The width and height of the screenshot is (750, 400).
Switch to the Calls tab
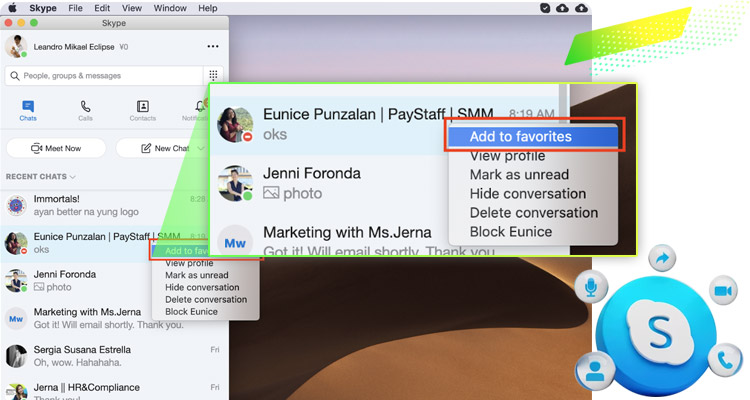(85, 111)
